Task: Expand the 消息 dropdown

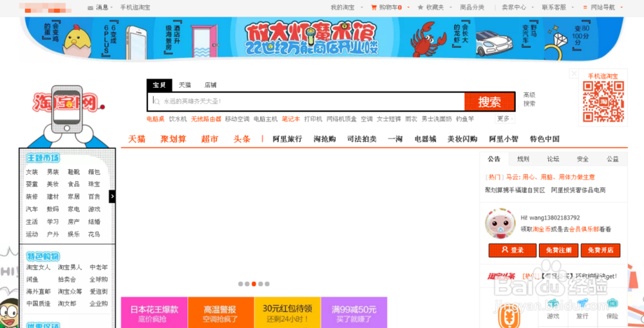Action: coord(111,7)
